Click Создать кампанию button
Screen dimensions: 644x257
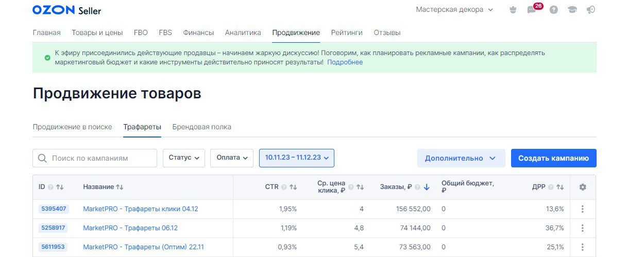[x=553, y=158]
